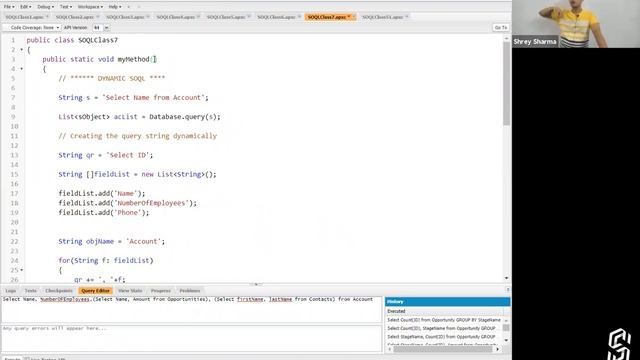Viewport: 640px width, 360px height.
Task: Select history query 'Select Count(ID) from Opportunity GROUP BY StageName'
Action: [x=444, y=320]
